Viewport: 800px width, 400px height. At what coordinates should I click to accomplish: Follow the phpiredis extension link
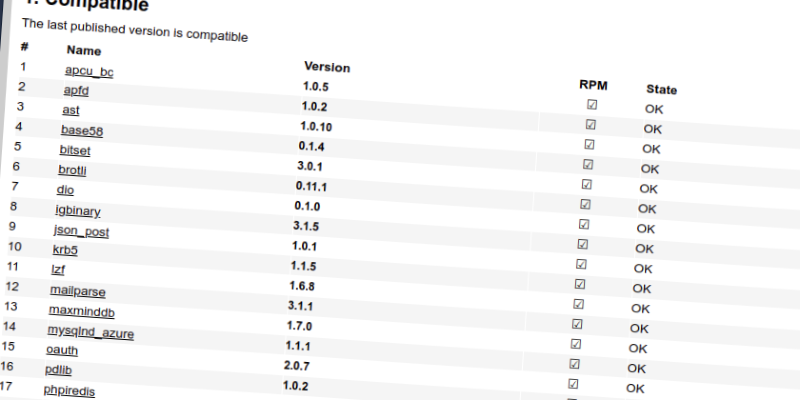[69, 391]
